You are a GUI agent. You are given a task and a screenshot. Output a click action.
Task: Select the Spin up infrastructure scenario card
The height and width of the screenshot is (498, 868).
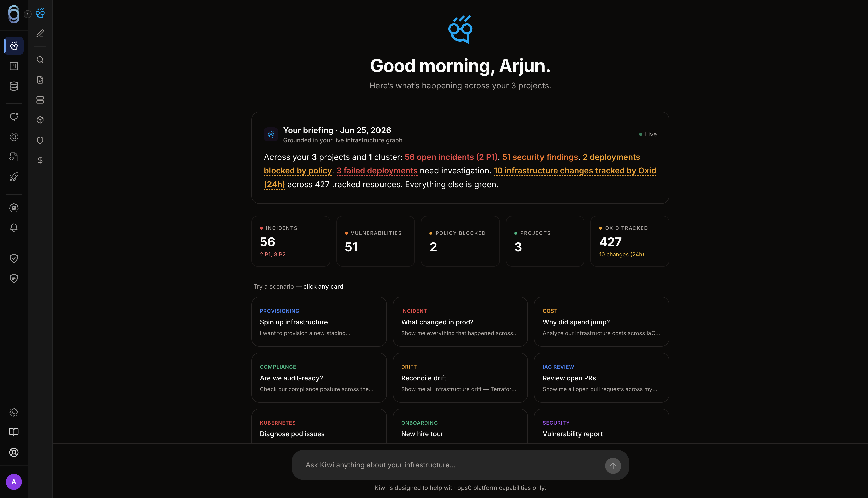[x=319, y=322]
